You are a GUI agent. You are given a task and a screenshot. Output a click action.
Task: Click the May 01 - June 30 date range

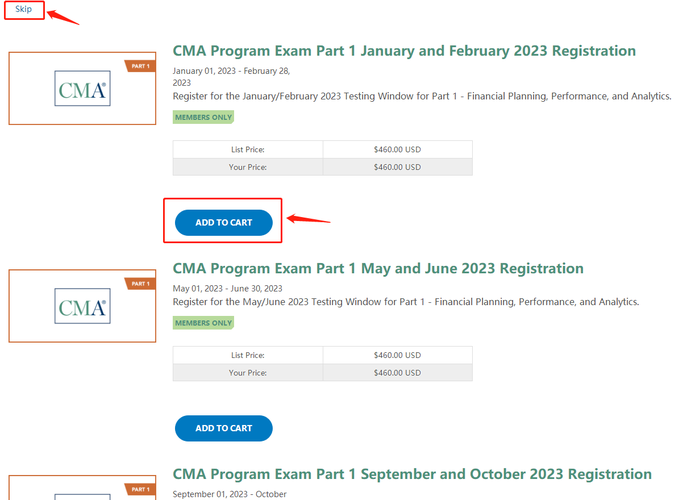coord(227,289)
